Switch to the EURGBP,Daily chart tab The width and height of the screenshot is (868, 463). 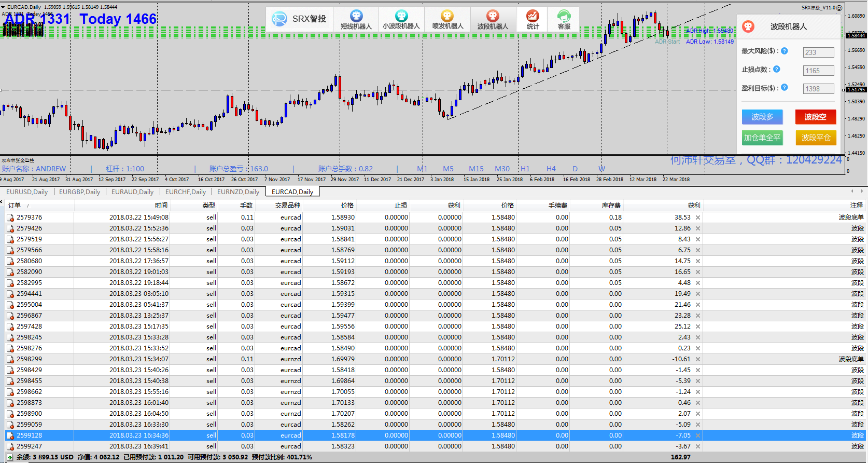click(79, 192)
